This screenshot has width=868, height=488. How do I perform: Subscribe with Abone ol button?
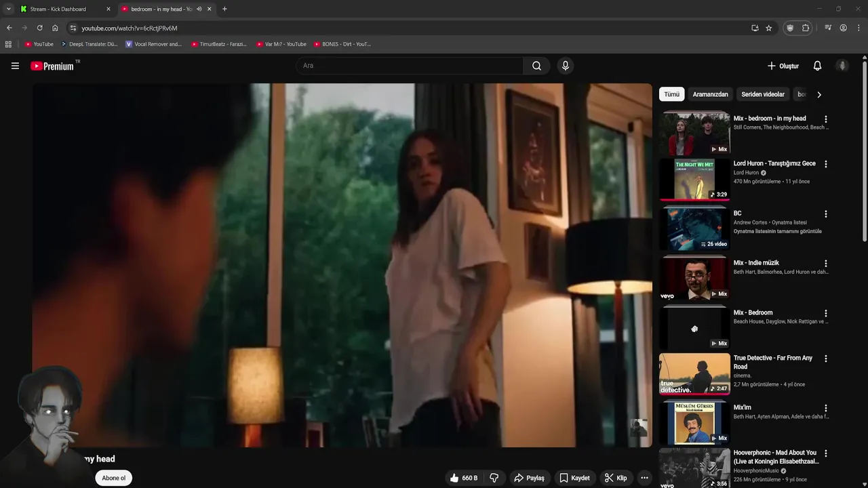(x=113, y=478)
